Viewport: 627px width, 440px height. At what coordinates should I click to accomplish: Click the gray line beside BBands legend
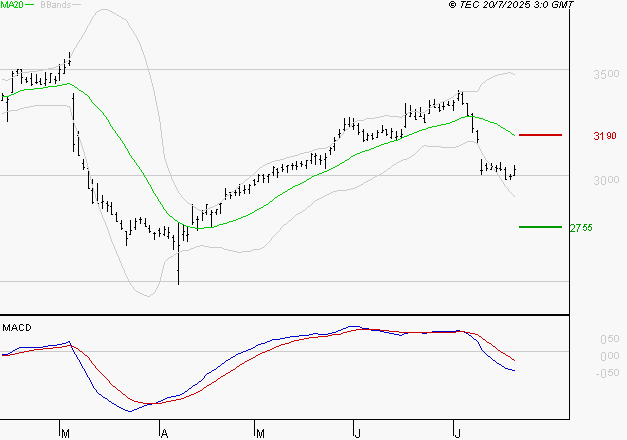click(x=76, y=4)
